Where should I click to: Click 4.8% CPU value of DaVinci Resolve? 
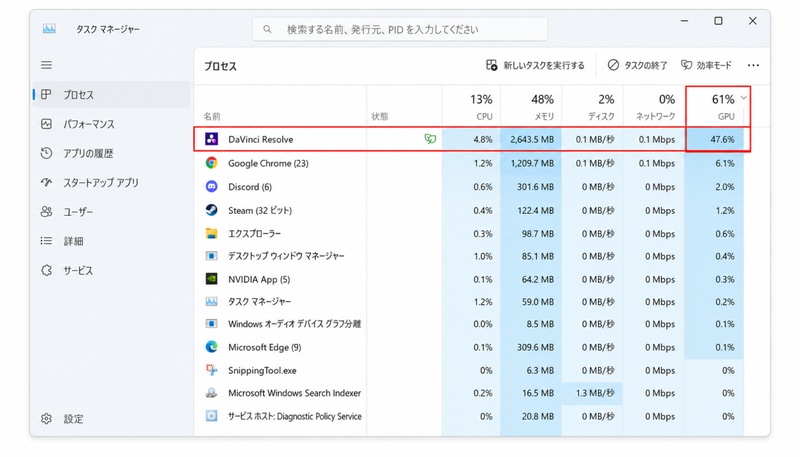pos(483,139)
